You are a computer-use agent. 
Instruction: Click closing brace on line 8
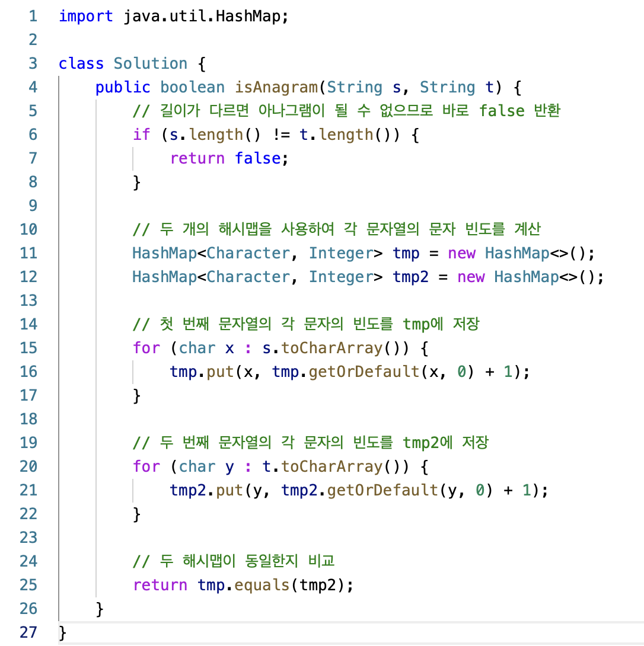[136, 182]
